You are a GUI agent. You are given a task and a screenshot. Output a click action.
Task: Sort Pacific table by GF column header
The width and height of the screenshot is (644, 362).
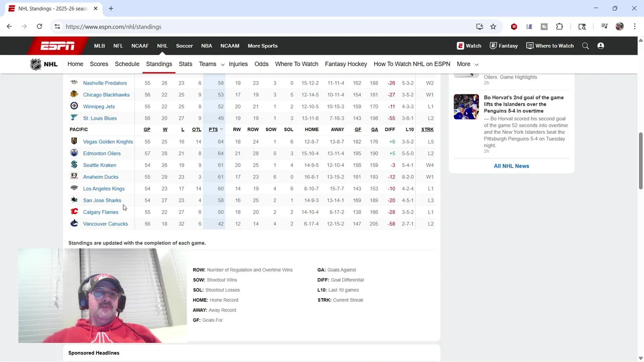[x=358, y=129]
